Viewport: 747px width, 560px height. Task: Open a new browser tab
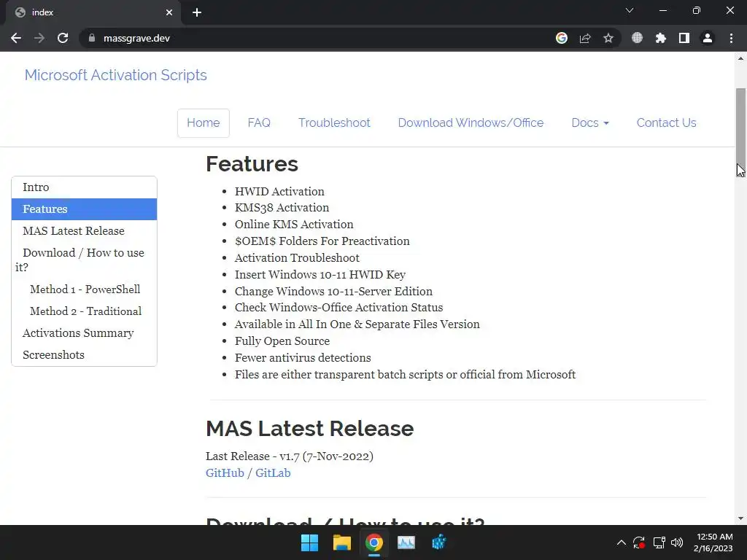(197, 12)
